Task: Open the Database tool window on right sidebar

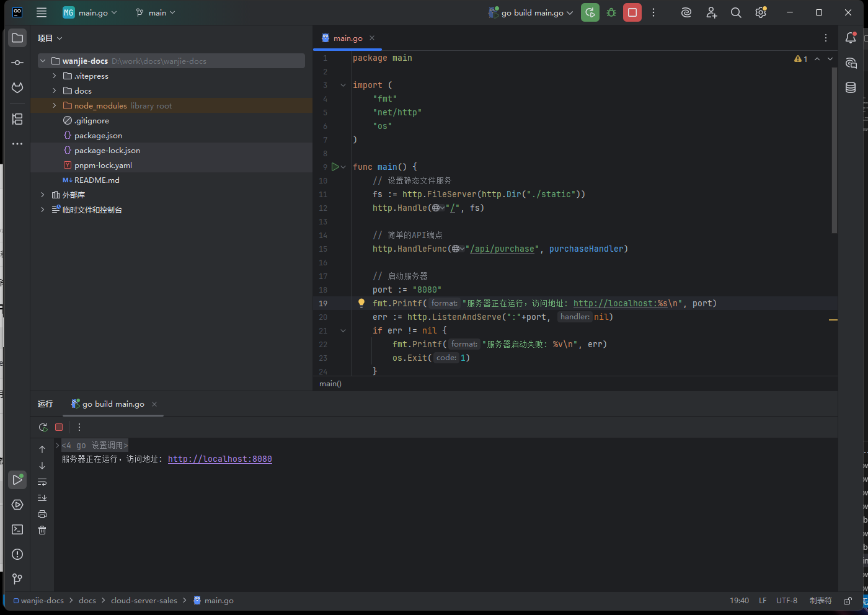Action: 851,87
